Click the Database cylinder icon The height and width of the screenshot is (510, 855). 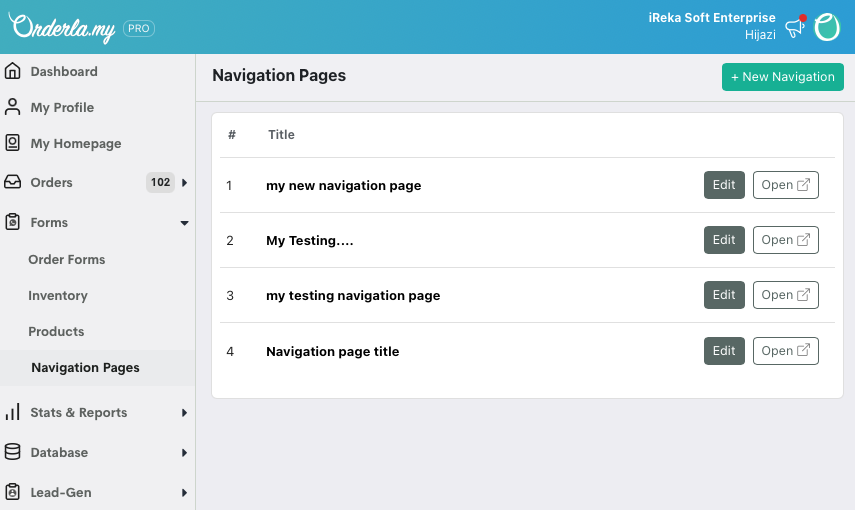pyautogui.click(x=13, y=452)
